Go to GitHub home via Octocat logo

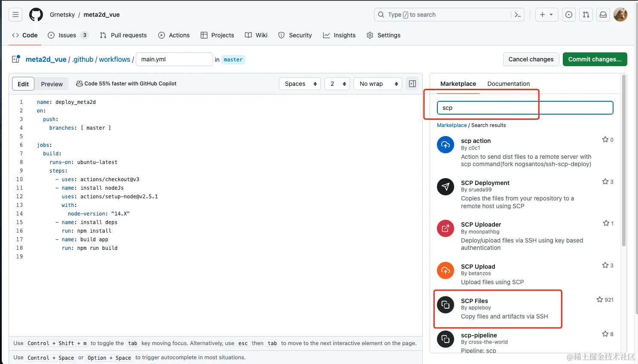click(36, 15)
